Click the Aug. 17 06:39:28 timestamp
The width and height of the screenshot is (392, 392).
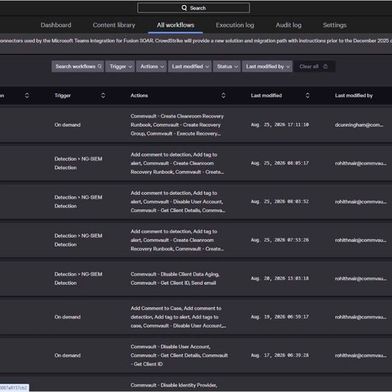280,355
